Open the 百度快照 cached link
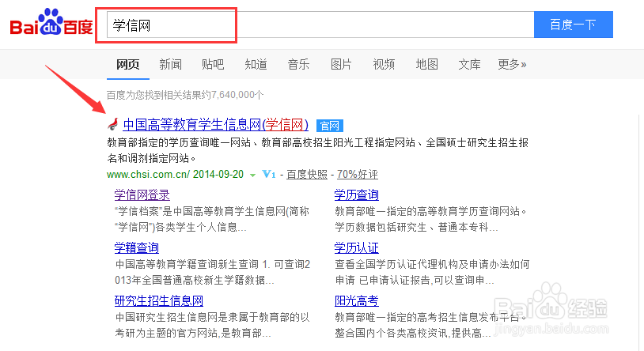This screenshot has width=644, height=351. [307, 175]
